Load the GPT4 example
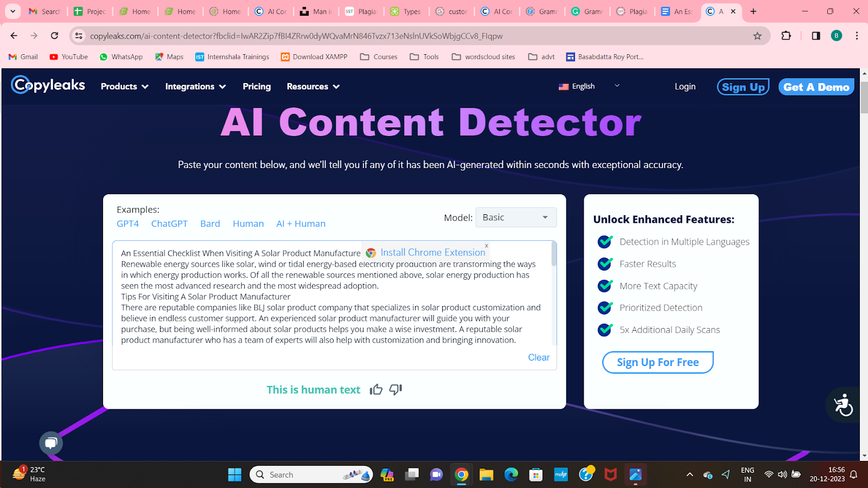 (127, 223)
